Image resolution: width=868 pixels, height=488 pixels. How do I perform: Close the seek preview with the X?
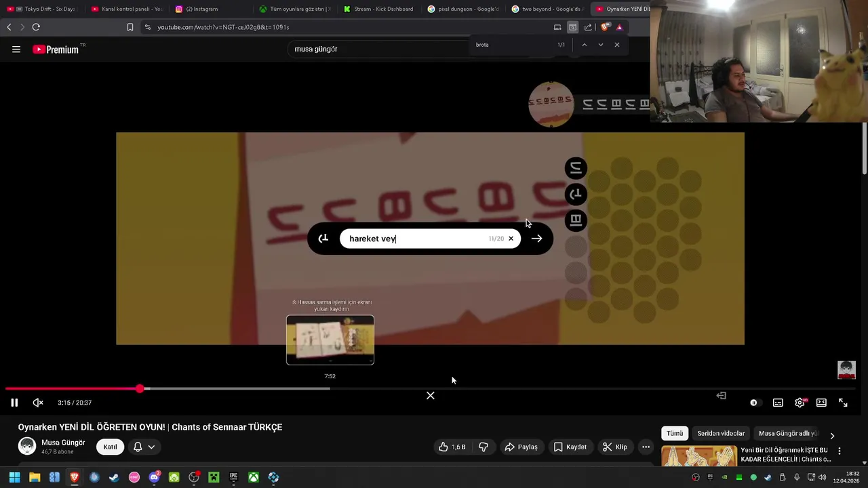430,395
